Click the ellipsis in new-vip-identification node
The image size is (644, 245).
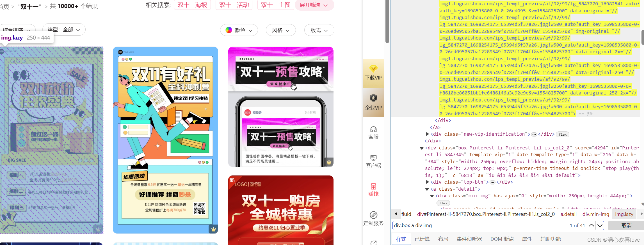pos(534,134)
